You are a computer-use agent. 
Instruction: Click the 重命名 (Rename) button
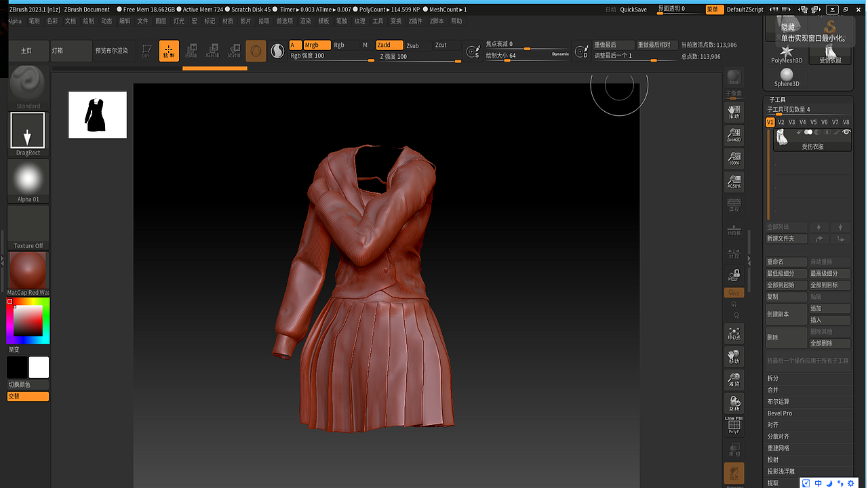point(786,262)
